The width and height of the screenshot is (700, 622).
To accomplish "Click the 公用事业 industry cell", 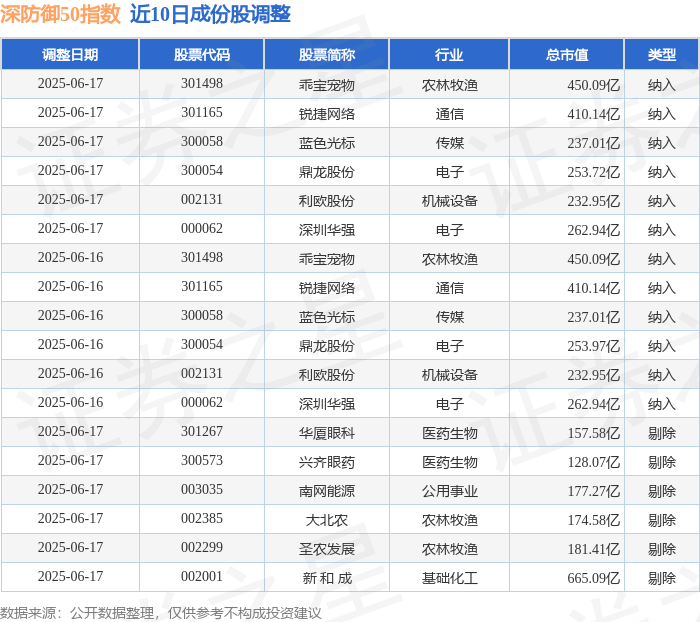I will click(450, 491).
